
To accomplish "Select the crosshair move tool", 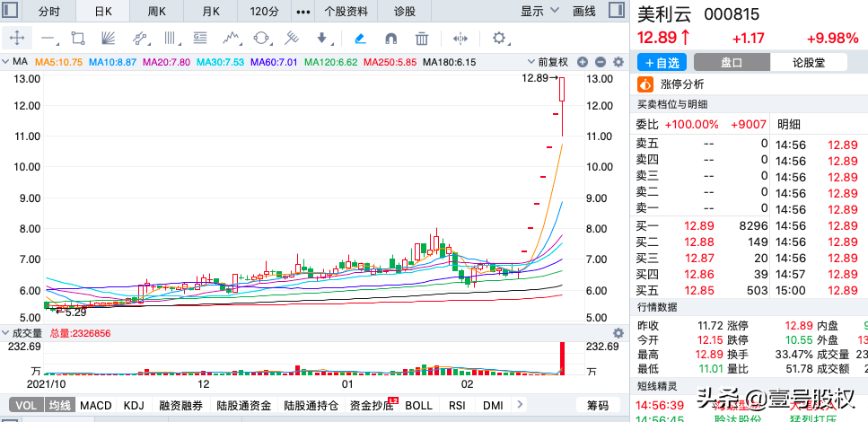I will point(19,39).
